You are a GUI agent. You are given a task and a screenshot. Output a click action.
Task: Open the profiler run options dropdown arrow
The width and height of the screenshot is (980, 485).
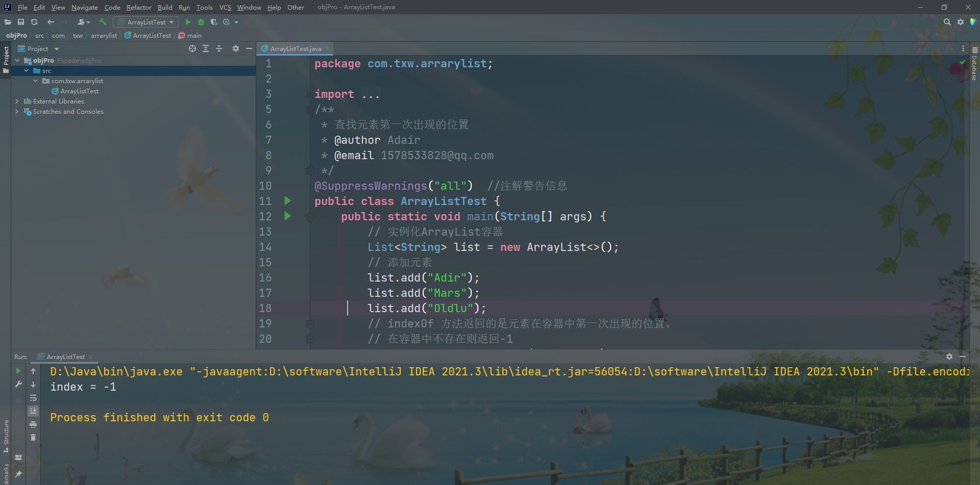236,22
